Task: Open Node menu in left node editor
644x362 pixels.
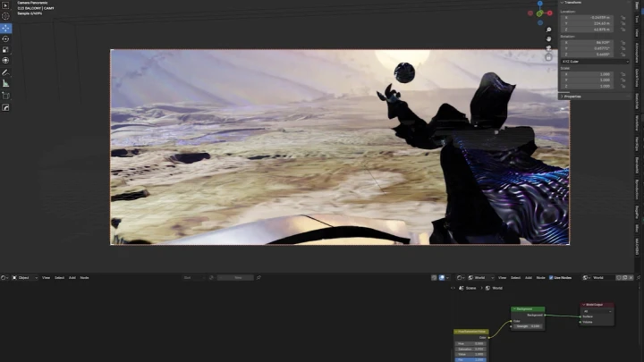Action: (x=85, y=278)
